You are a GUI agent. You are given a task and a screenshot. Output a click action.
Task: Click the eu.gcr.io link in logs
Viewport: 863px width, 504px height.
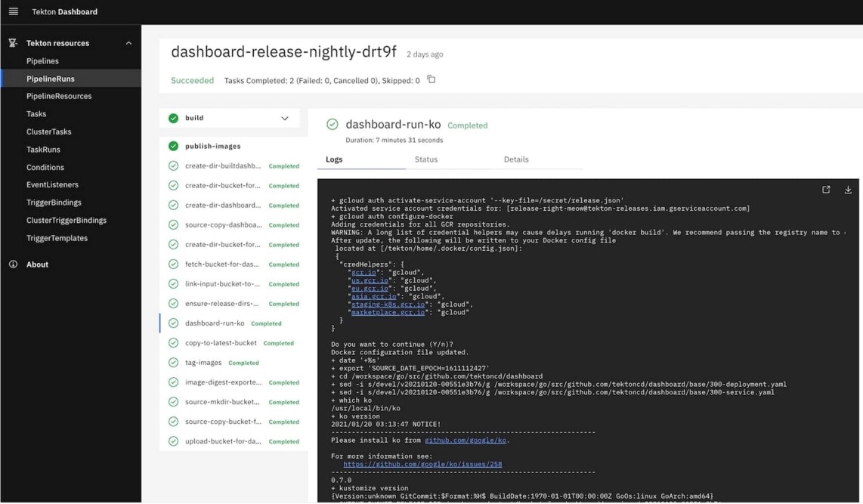click(370, 289)
